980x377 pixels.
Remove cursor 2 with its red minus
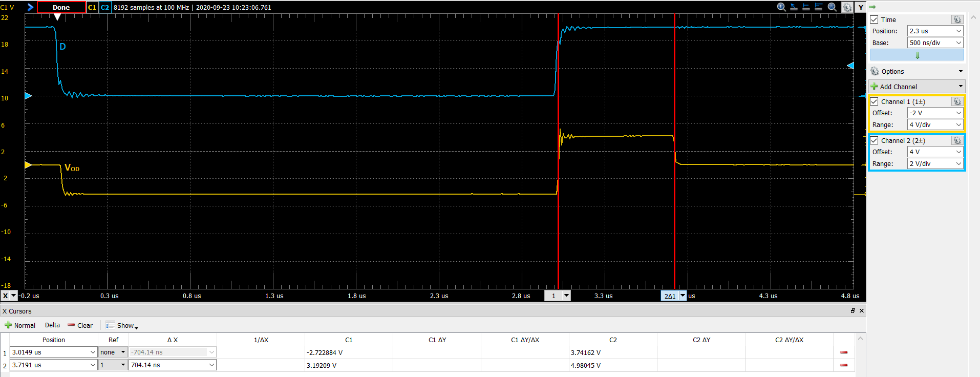pyautogui.click(x=844, y=365)
